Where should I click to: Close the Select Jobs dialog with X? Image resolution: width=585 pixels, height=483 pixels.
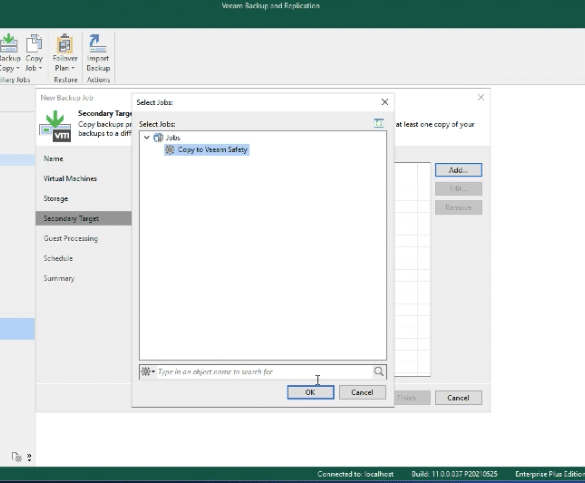[x=385, y=102]
